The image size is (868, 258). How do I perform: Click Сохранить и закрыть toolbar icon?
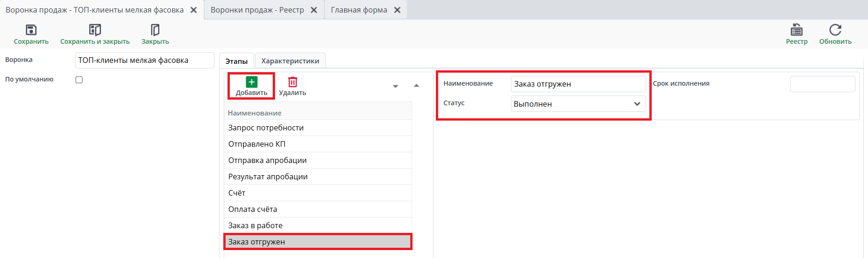coord(95,30)
